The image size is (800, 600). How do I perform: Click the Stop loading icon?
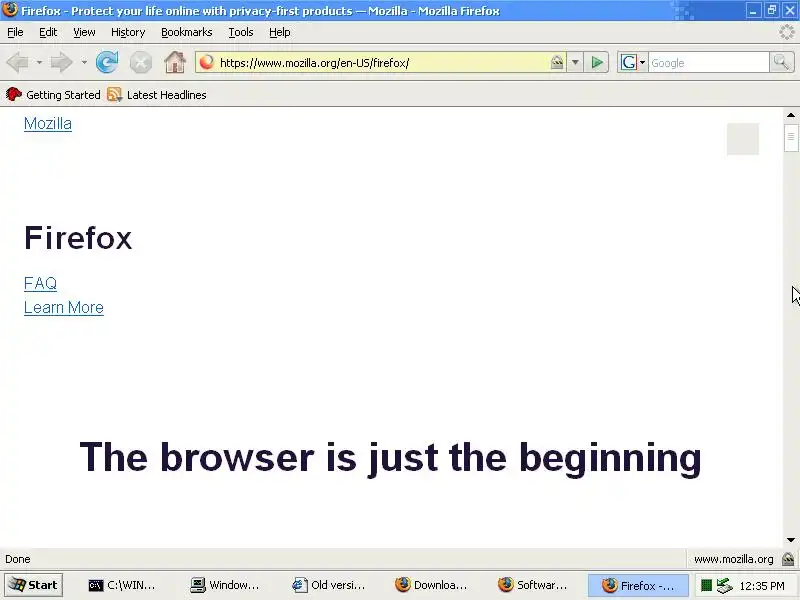[x=140, y=63]
